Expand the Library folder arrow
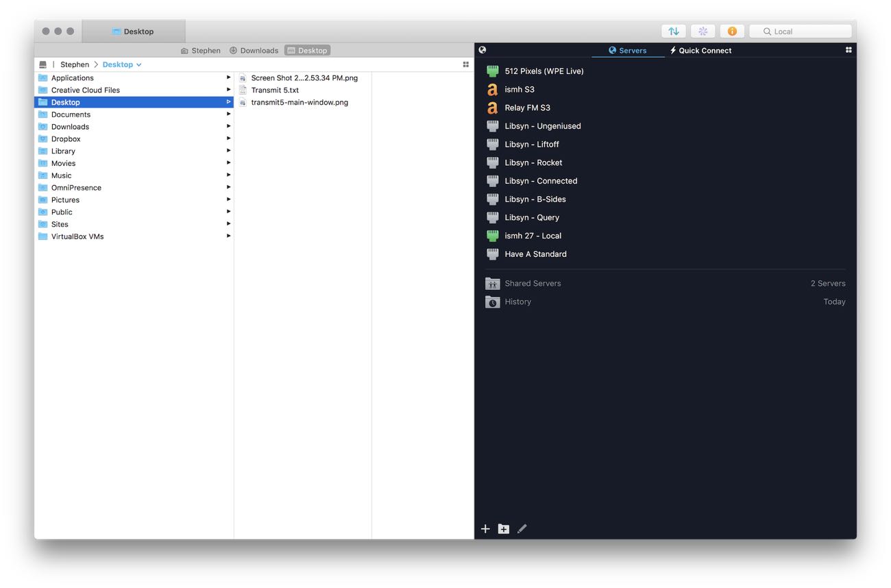This screenshot has height=588, width=891. tap(229, 151)
